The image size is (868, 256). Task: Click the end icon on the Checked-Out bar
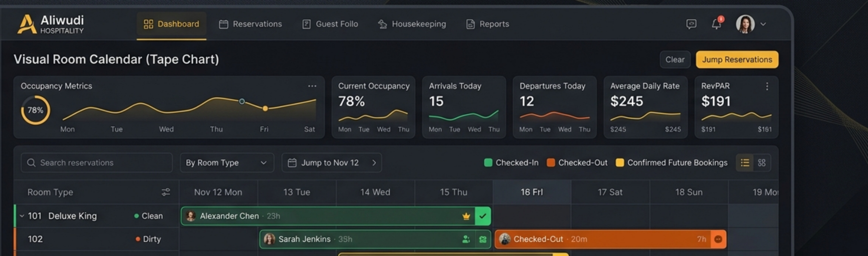[718, 239]
